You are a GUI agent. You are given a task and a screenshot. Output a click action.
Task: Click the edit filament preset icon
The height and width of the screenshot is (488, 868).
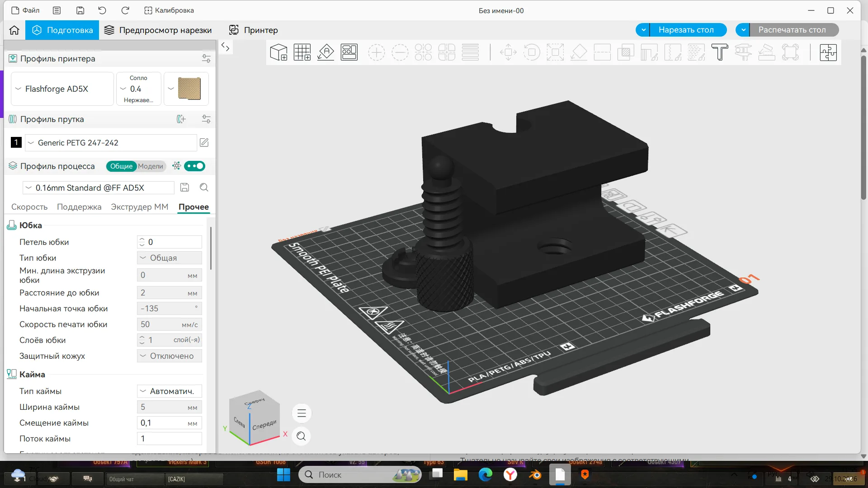[204, 143]
